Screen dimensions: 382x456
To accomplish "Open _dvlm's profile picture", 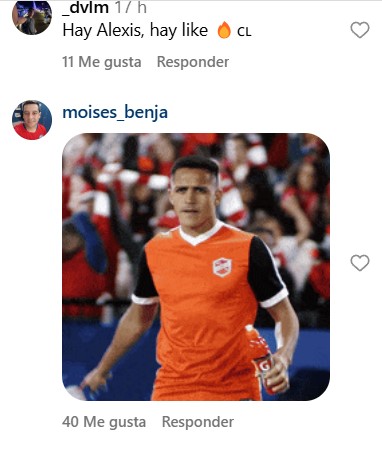I will point(32,16).
